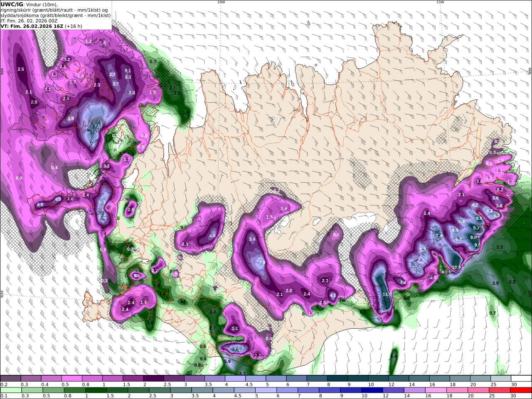
Task: Click the dark teal swatch between 9 and 10, top row
Action: (358, 379)
